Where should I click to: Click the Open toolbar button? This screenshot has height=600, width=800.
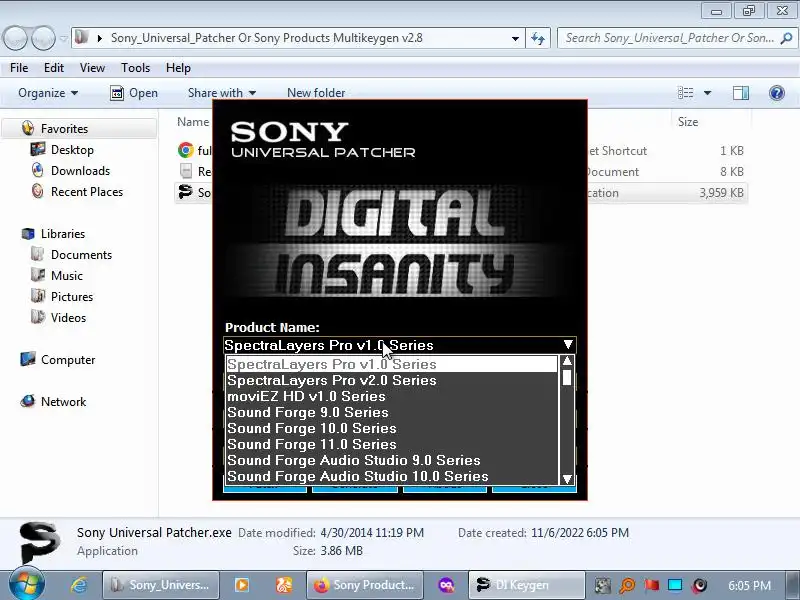pos(134,93)
